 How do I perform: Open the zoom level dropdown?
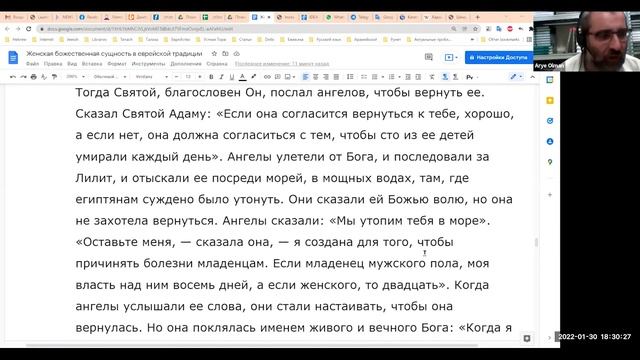click(76, 77)
